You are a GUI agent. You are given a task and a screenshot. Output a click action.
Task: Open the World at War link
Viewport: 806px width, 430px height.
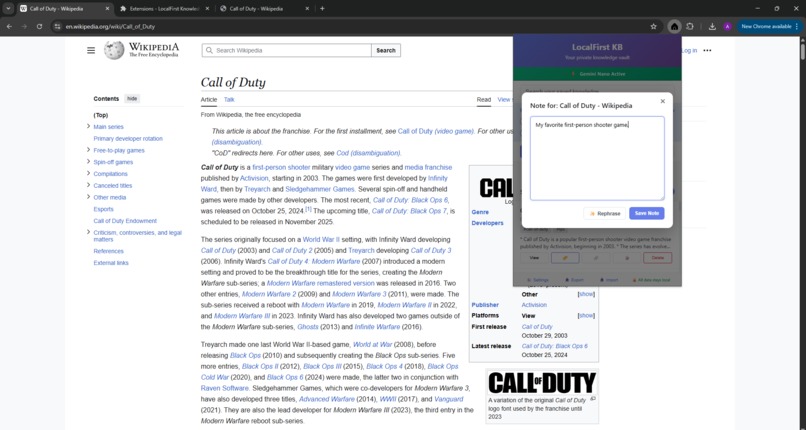pyautogui.click(x=373, y=345)
